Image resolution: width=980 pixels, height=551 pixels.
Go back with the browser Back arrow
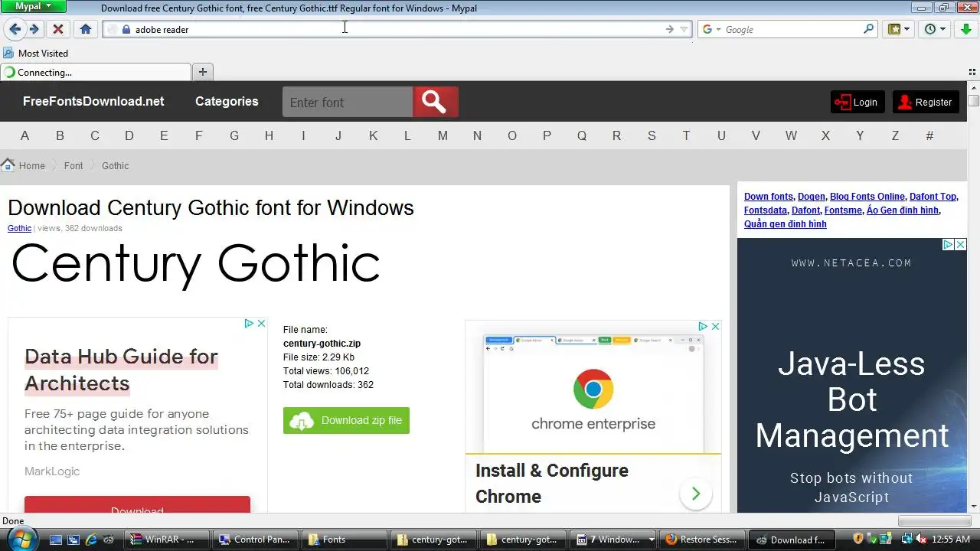(15, 29)
